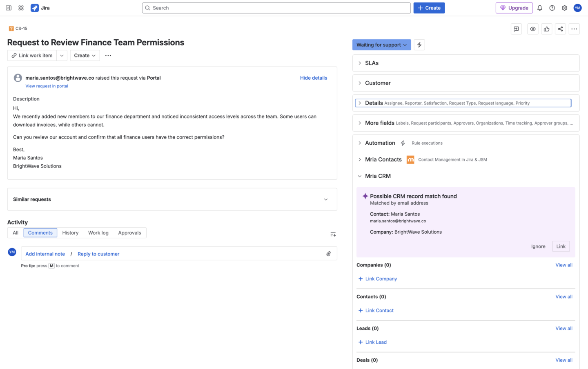Vote with the thumbs up icon
Viewport: 588px width, 369px height.
546,29
